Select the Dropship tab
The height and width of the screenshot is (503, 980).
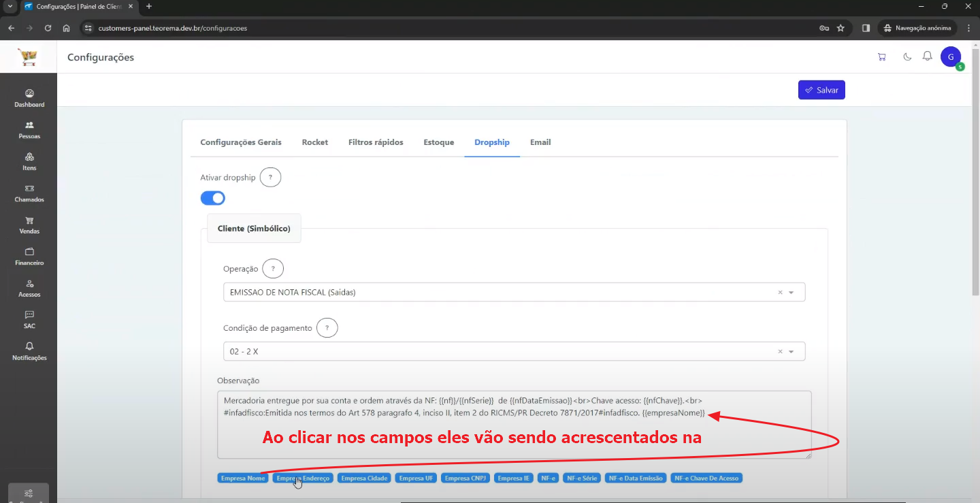[492, 142]
